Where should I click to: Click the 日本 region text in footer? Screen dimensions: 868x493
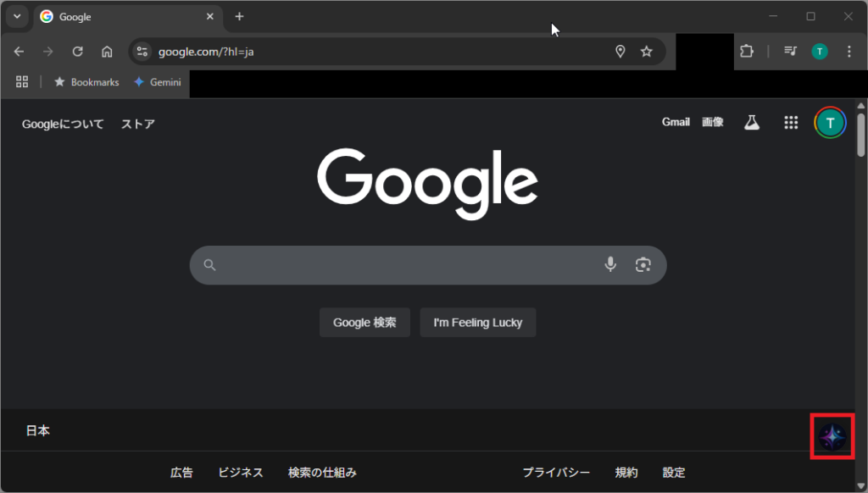(37, 430)
